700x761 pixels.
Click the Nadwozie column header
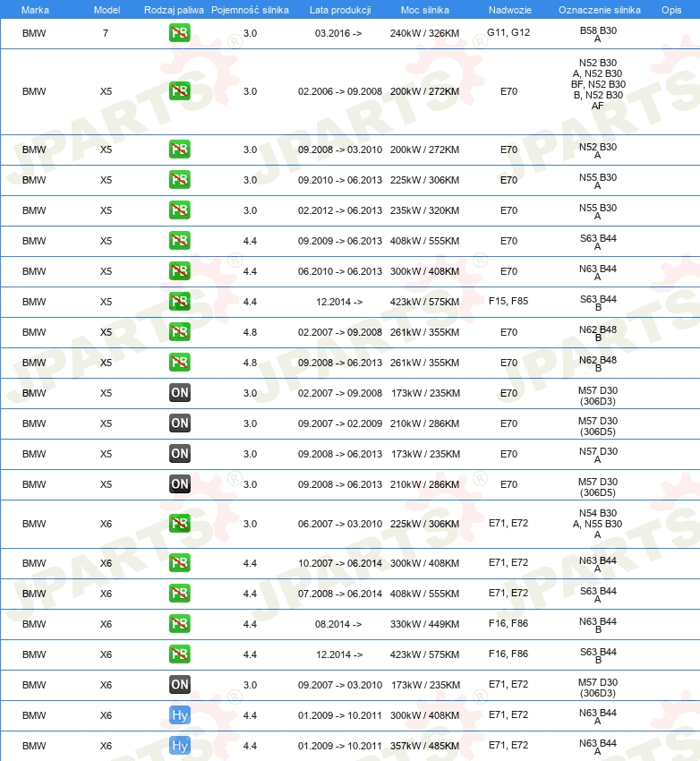click(x=510, y=10)
